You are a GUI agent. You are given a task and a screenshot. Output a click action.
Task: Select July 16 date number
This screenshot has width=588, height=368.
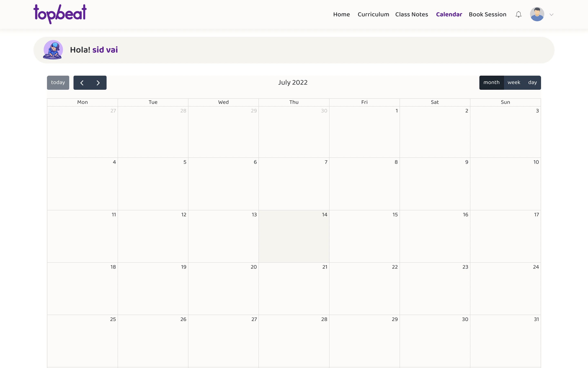coord(465,215)
